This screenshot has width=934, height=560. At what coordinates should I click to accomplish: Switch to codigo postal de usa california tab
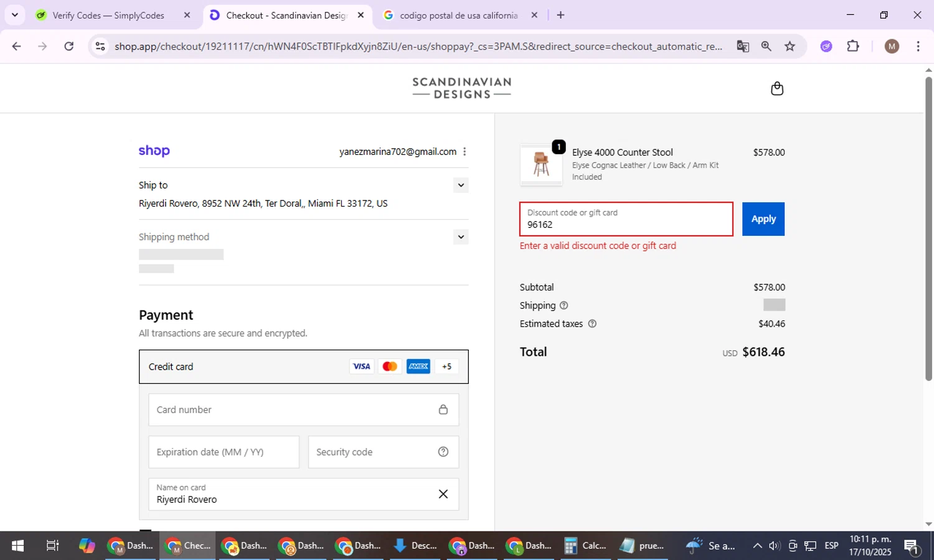(x=459, y=16)
